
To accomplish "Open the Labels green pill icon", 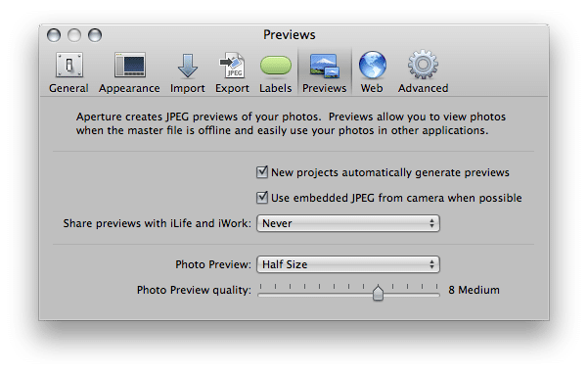I will pyautogui.click(x=276, y=66).
